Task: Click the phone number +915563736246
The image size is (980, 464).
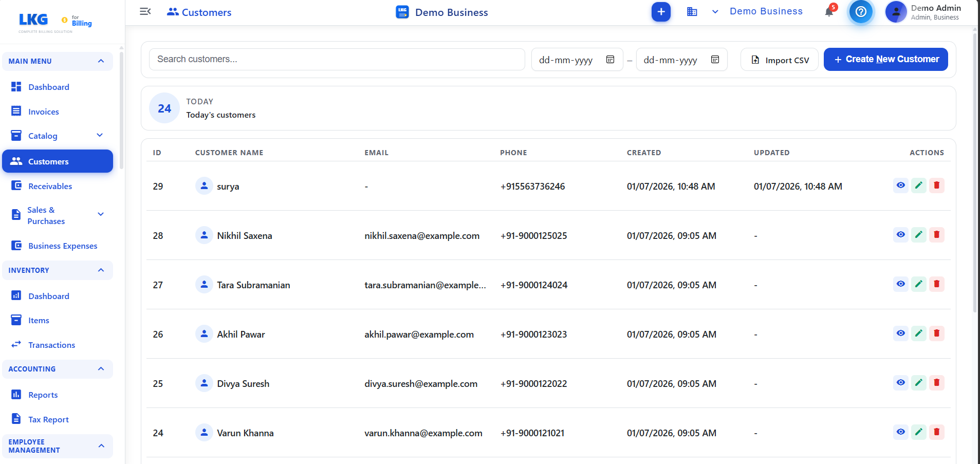Action: point(532,186)
